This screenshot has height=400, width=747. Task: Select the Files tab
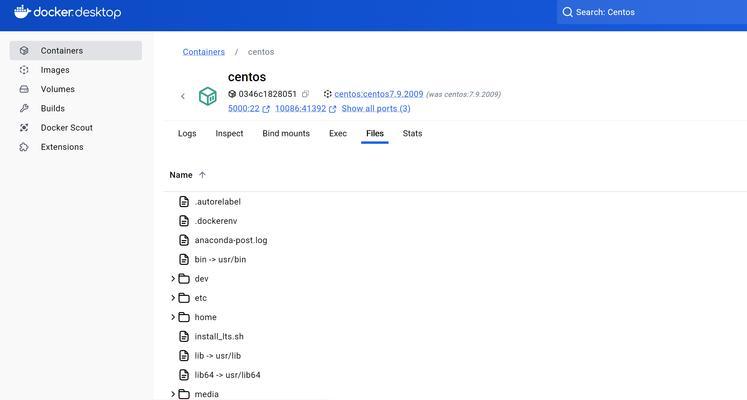pyautogui.click(x=375, y=134)
